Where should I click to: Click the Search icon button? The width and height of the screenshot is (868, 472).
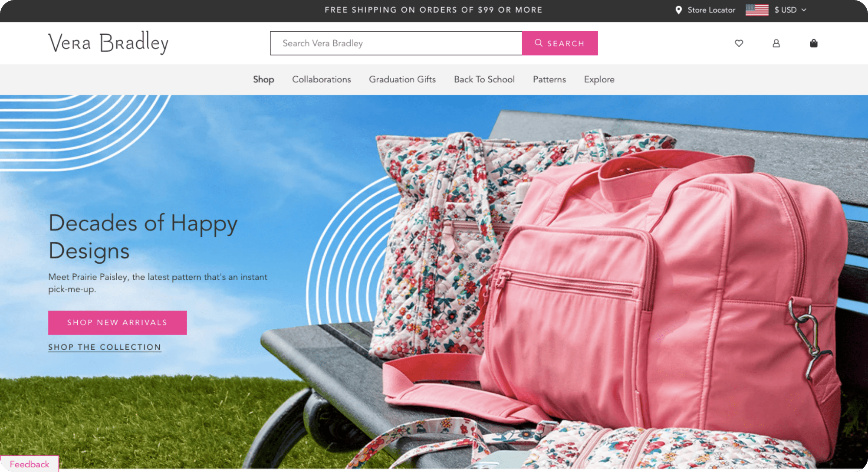coord(559,43)
